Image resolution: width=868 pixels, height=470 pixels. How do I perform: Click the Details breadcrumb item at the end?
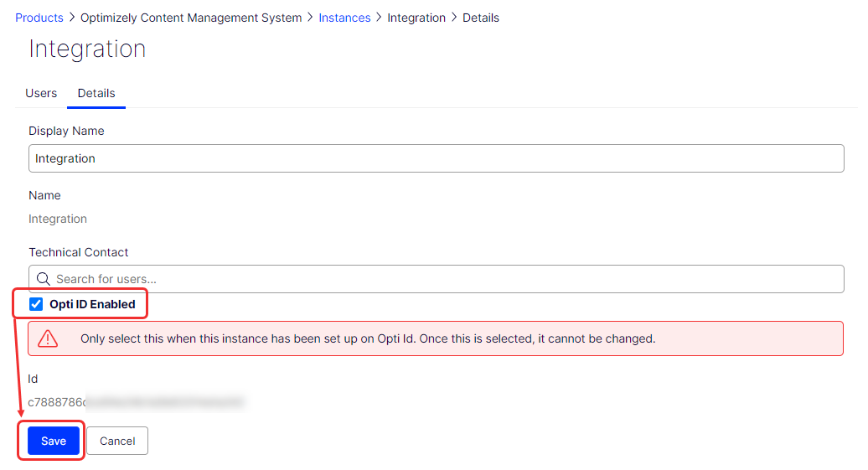tap(481, 18)
